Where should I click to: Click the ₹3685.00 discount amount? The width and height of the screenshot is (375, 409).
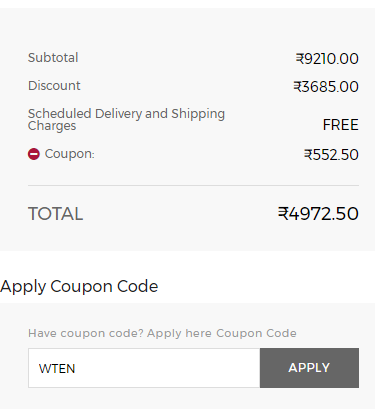[x=326, y=87]
